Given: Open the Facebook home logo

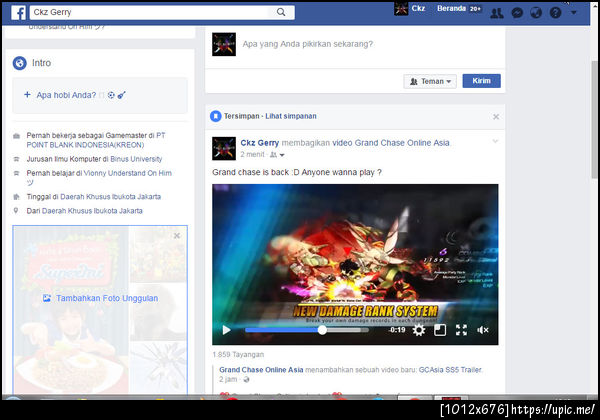Looking at the screenshot, I should 18,13.
